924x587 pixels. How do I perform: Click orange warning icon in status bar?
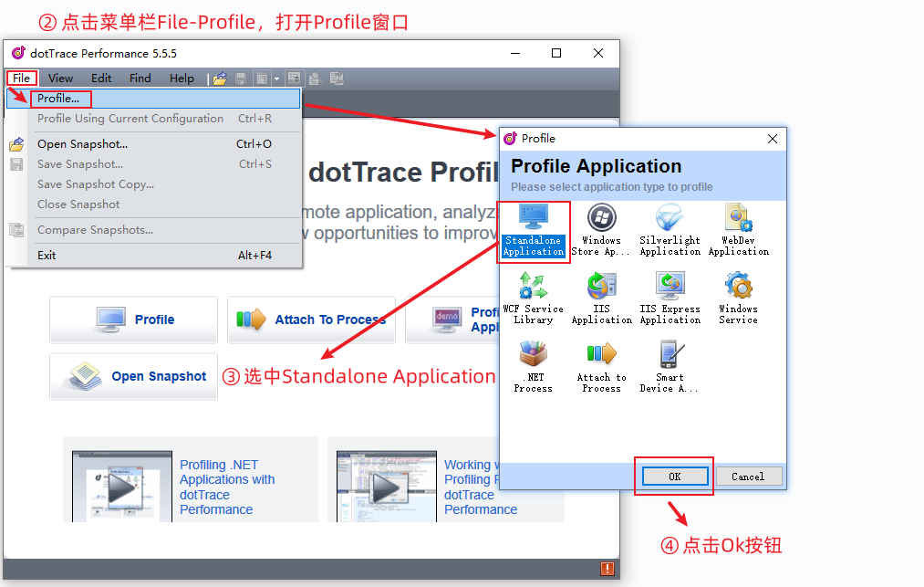[x=607, y=569]
